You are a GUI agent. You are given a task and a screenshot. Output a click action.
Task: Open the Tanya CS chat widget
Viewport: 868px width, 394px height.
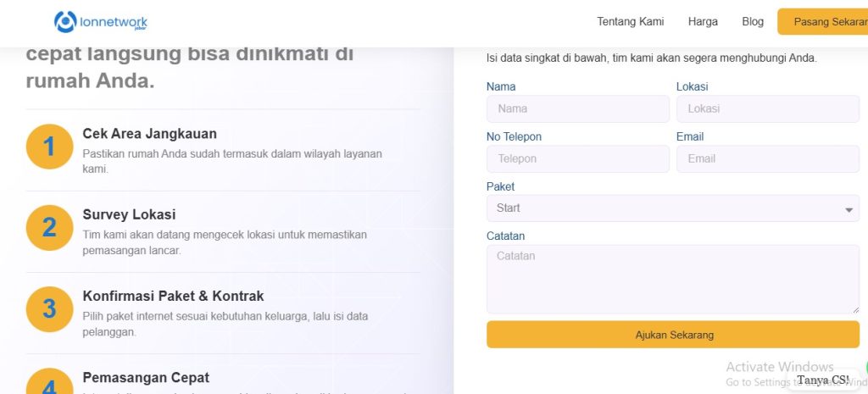click(x=823, y=380)
